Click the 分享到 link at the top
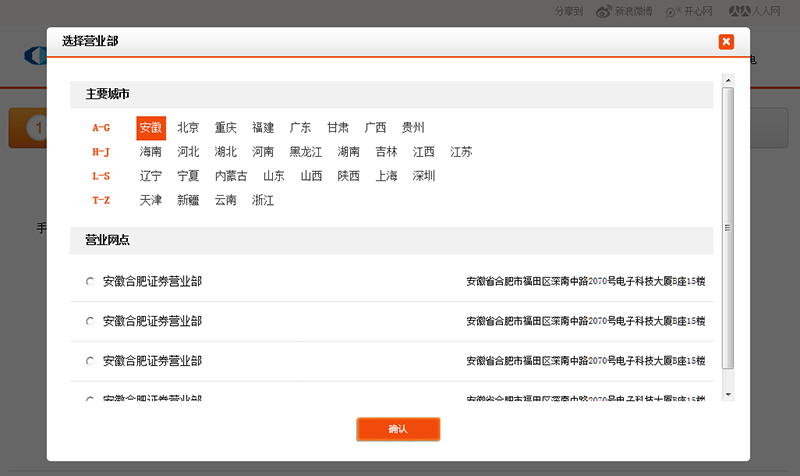The image size is (800, 476). click(568, 12)
